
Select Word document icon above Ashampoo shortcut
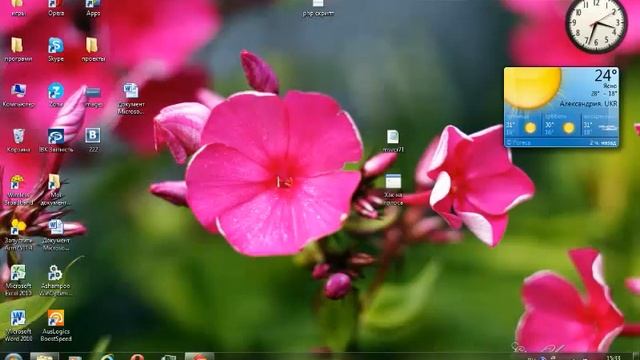pyautogui.click(x=56, y=235)
